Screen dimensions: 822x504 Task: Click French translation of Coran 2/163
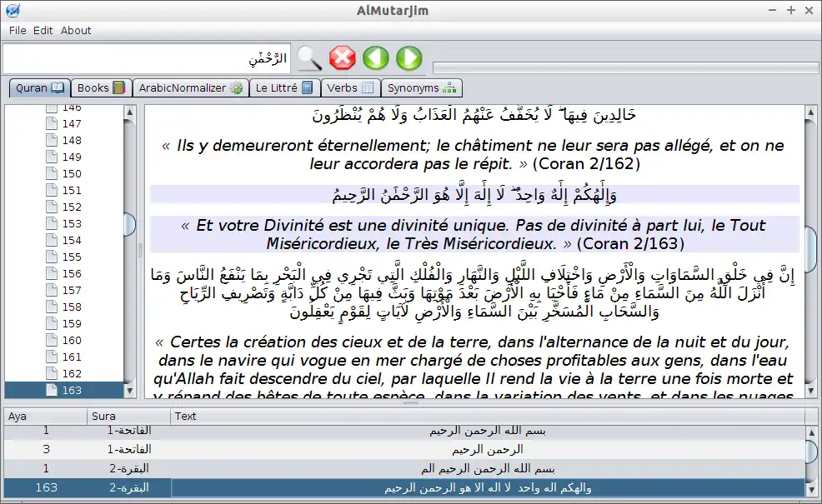(474, 234)
